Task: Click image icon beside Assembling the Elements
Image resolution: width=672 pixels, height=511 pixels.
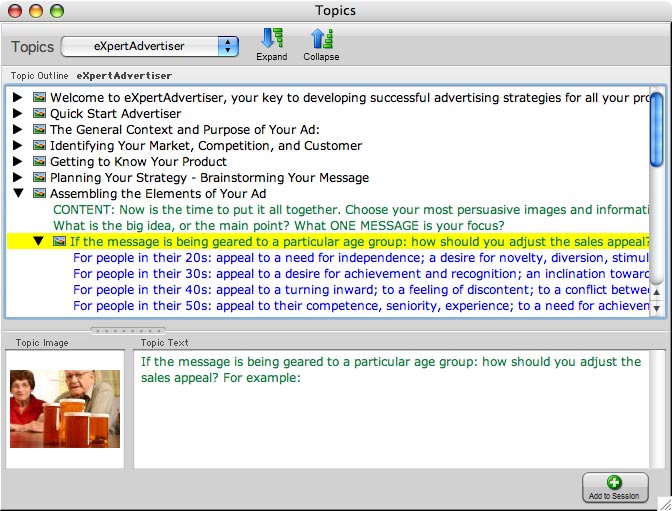Action: (39, 193)
